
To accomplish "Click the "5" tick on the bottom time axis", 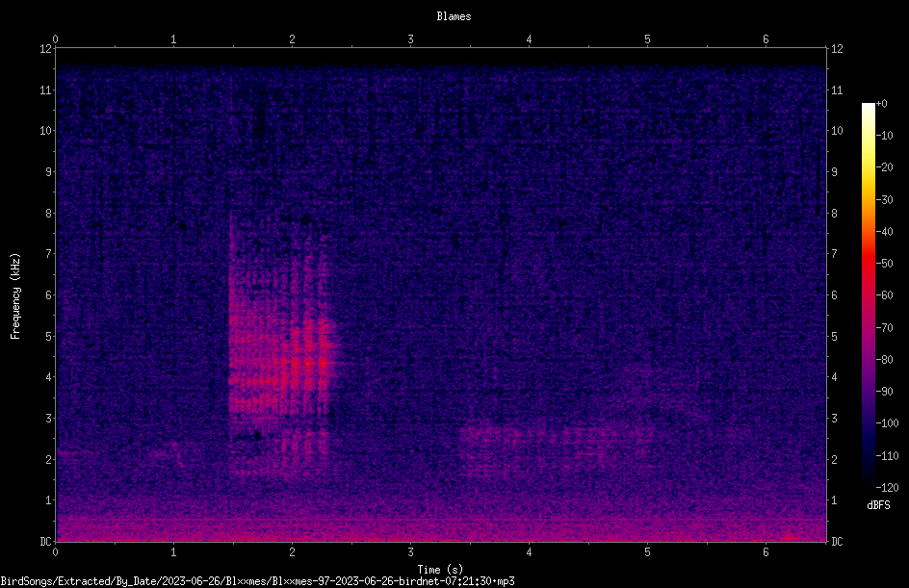I will (x=647, y=552).
